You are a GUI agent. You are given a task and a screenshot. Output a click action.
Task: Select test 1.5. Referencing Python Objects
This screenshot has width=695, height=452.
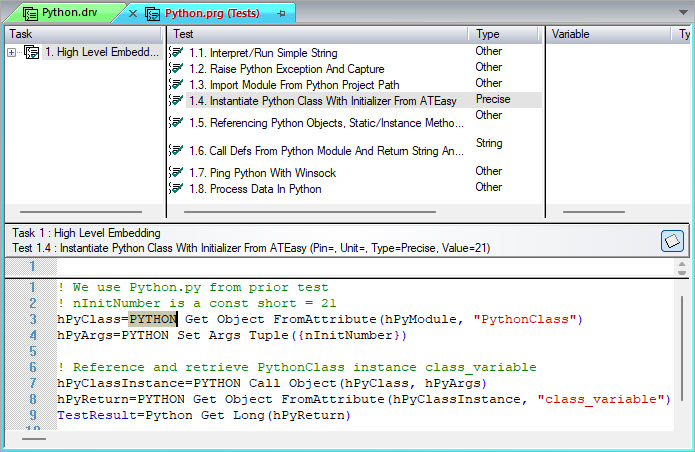click(x=327, y=123)
